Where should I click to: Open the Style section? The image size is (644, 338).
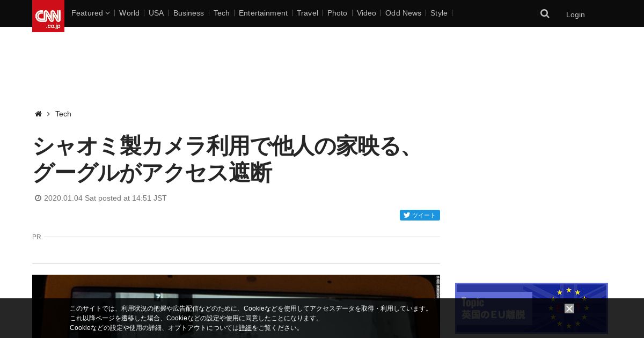click(439, 13)
